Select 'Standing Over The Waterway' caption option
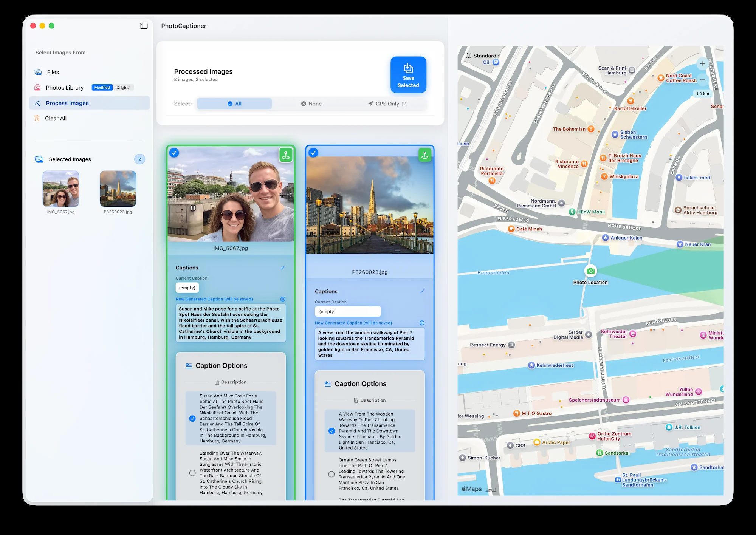 231,473
